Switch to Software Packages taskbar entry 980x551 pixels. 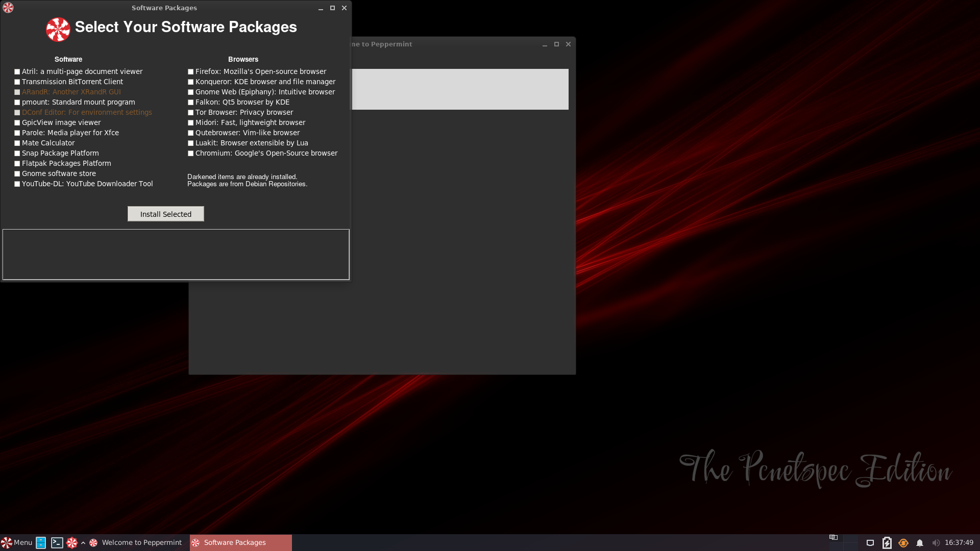pos(240,543)
